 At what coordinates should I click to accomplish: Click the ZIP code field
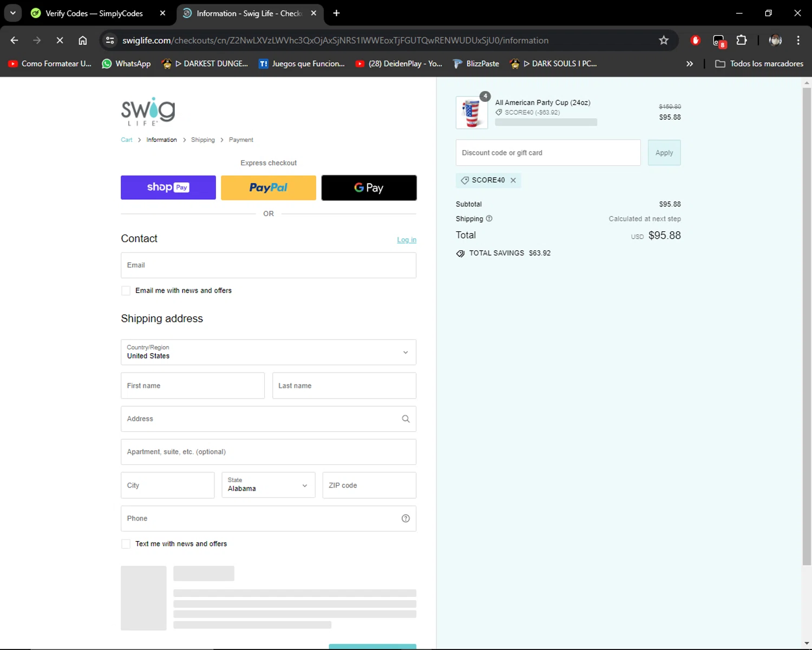[x=369, y=485]
